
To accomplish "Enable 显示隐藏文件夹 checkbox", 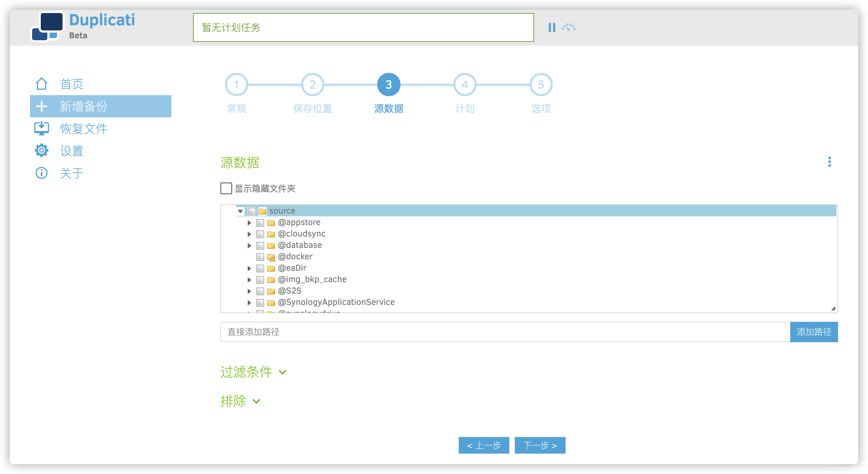I will point(226,188).
